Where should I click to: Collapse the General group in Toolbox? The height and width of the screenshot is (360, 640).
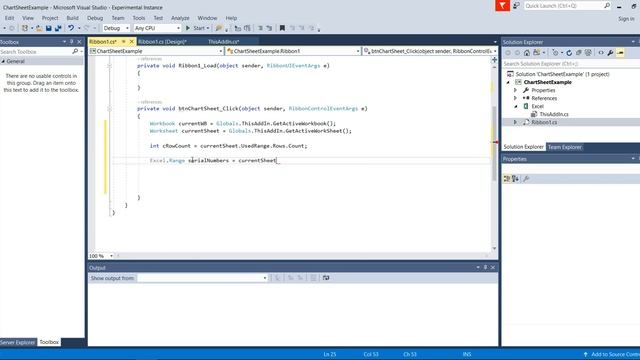3,61
